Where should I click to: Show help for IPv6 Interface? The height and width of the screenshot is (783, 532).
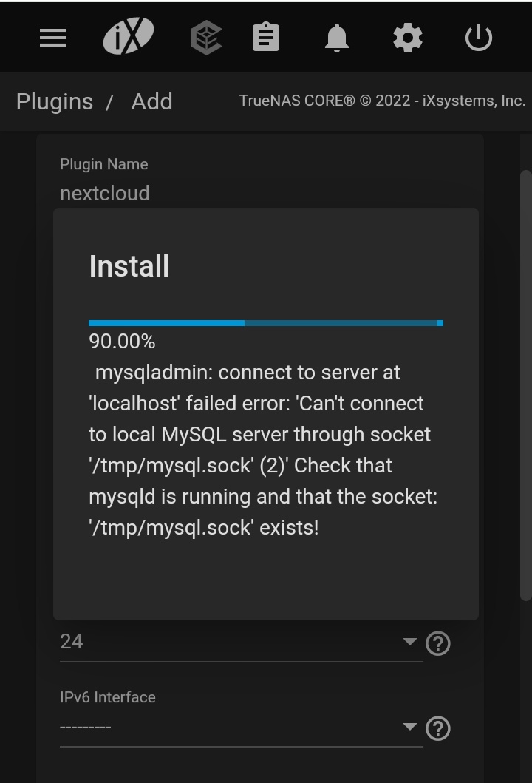[438, 728]
